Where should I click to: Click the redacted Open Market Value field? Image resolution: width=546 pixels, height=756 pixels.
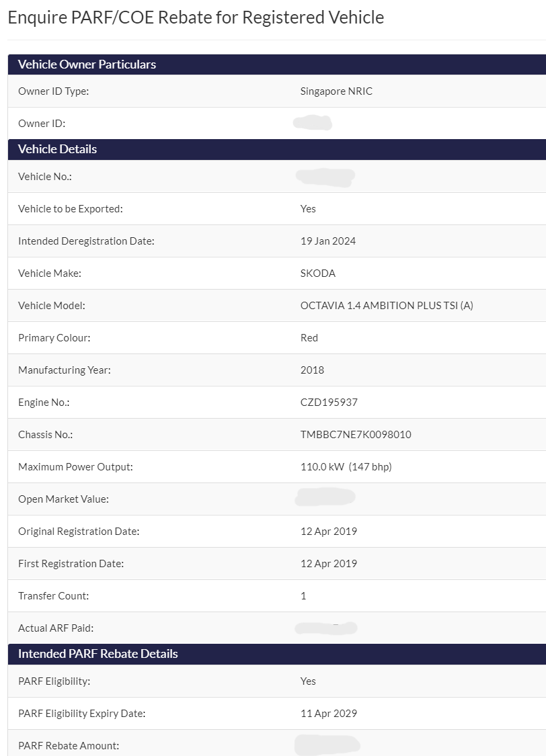(x=325, y=497)
